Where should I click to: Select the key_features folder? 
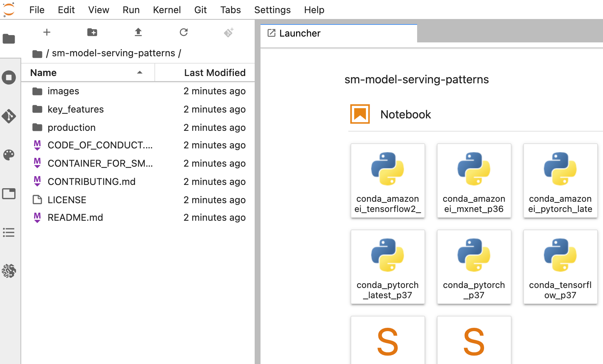coord(138,109)
